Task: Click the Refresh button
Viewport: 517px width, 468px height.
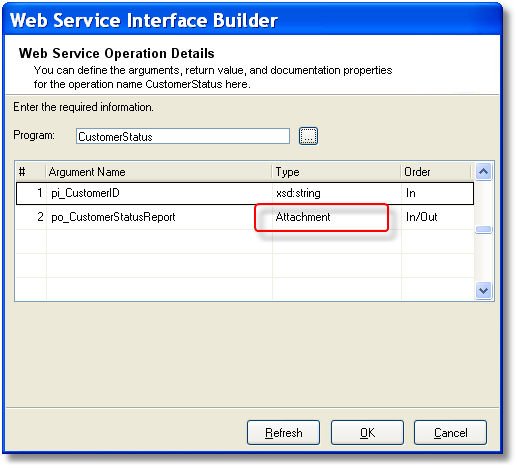Action: [x=283, y=432]
